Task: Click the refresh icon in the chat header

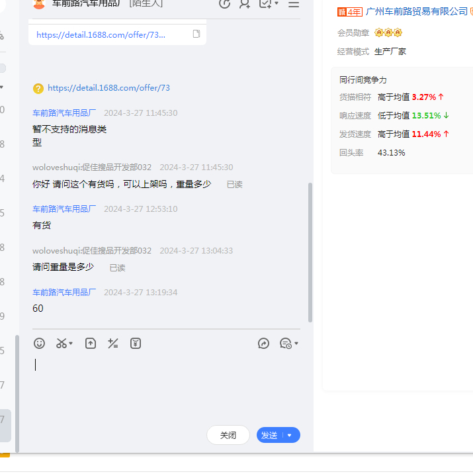Action: tap(224, 4)
